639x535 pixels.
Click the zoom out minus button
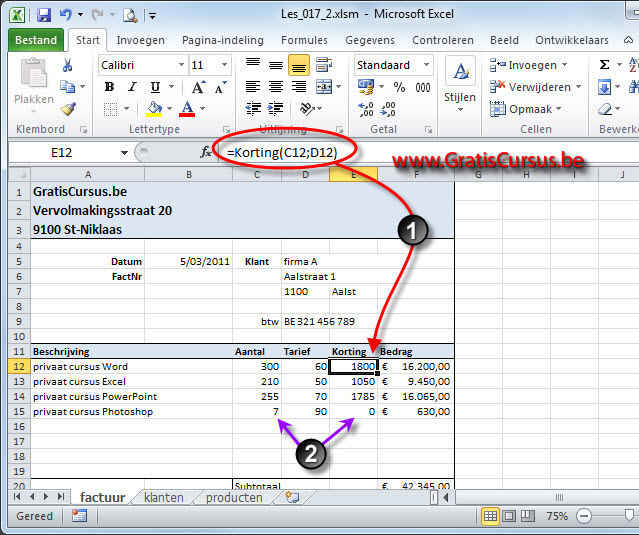pyautogui.click(x=584, y=516)
